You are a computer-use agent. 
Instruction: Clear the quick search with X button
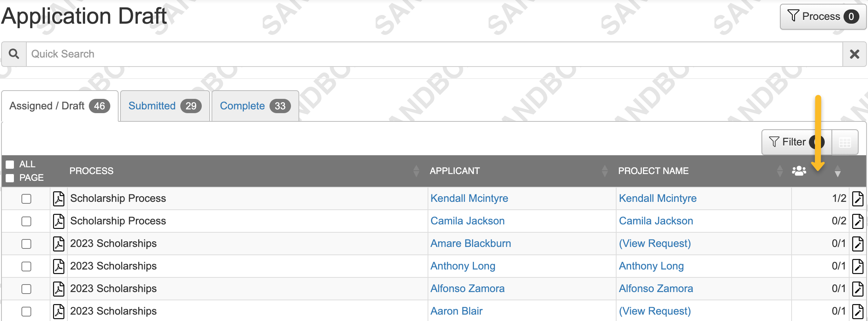[854, 54]
